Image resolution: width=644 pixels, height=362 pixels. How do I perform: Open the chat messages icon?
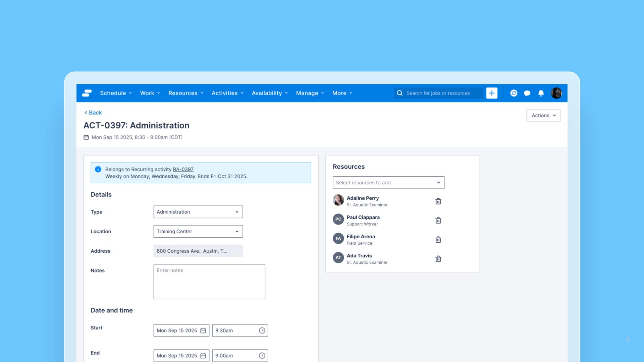click(527, 93)
